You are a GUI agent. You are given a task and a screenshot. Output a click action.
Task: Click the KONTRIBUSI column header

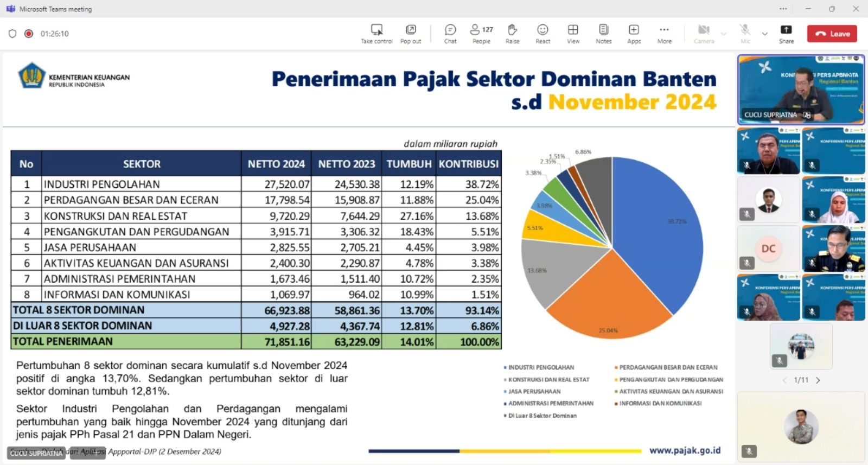469,164
